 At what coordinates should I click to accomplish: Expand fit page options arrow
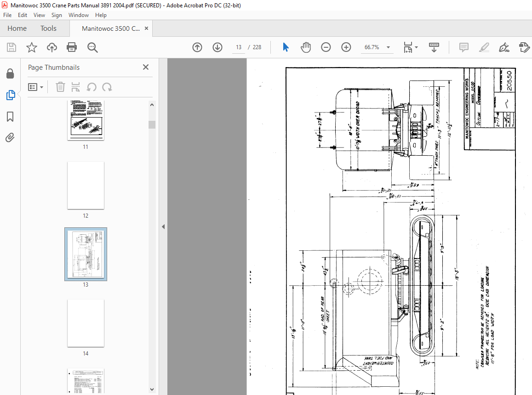click(416, 47)
